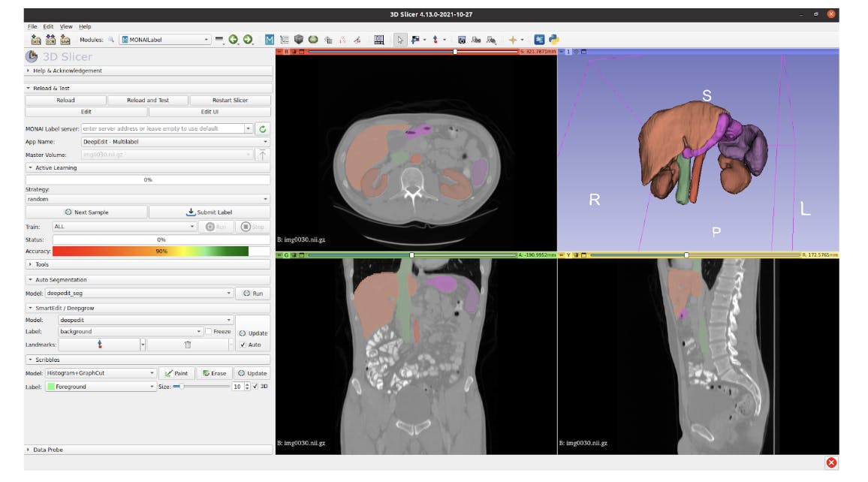This screenshot has width=868, height=482.
Task: Open the view layout selector icon
Action: pyautogui.click(x=378, y=39)
